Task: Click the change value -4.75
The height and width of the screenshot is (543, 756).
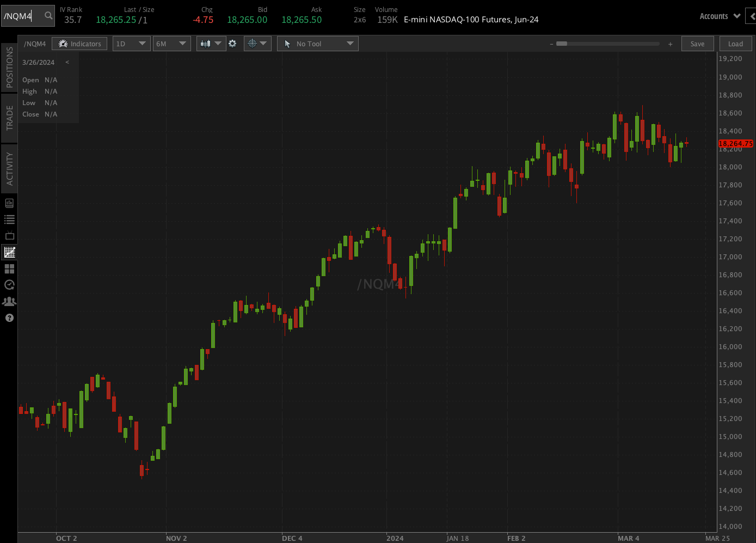Action: pyautogui.click(x=203, y=20)
